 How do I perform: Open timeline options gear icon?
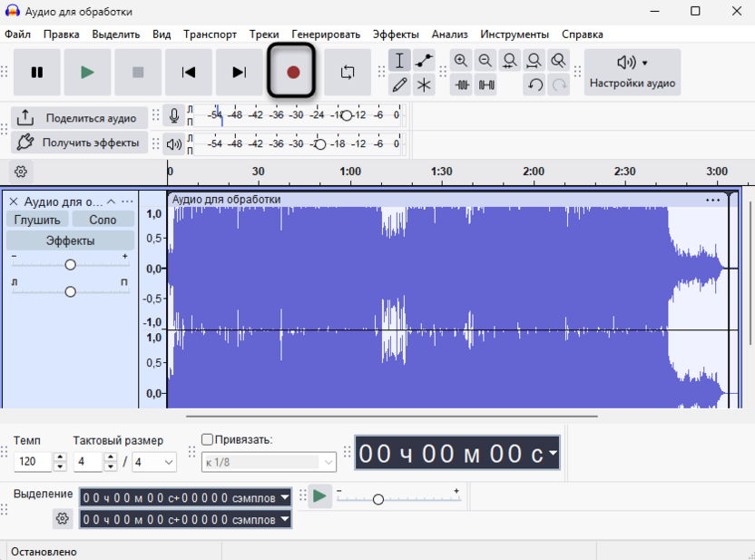tap(21, 172)
